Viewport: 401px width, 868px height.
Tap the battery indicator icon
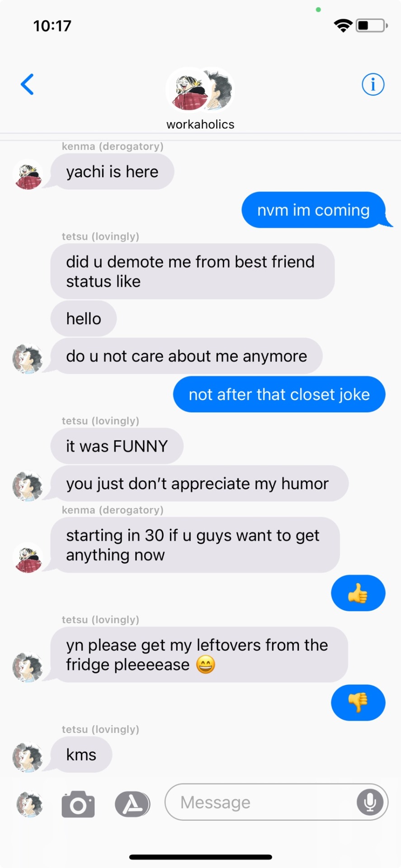coord(372,25)
